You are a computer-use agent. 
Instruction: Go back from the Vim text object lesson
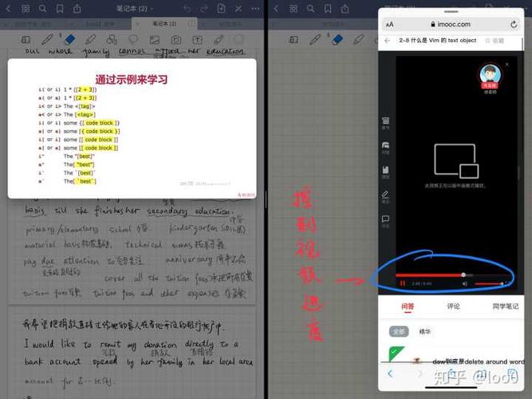[x=388, y=41]
